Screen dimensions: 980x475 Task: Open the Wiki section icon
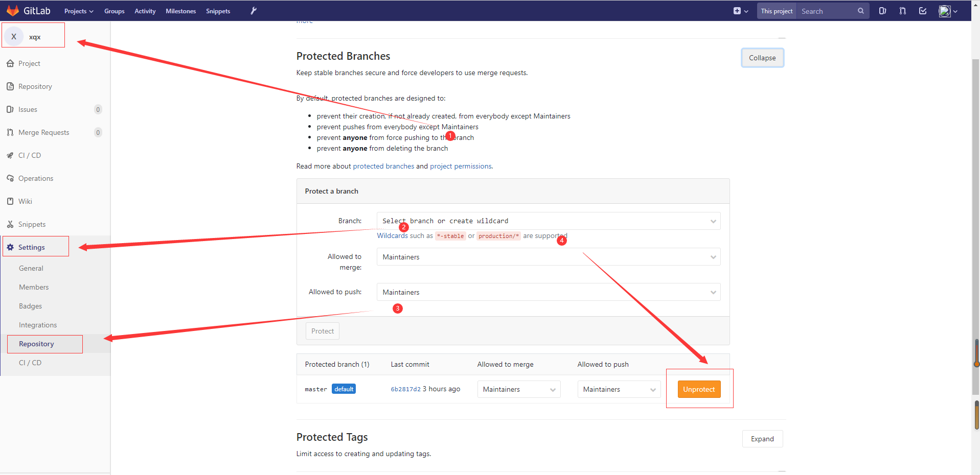pos(10,201)
